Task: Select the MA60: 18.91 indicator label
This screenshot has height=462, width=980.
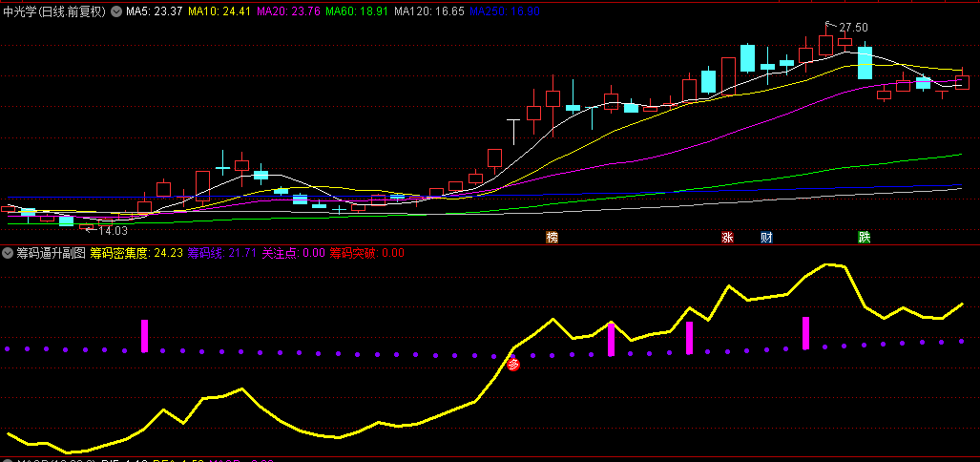Action: click(x=358, y=11)
